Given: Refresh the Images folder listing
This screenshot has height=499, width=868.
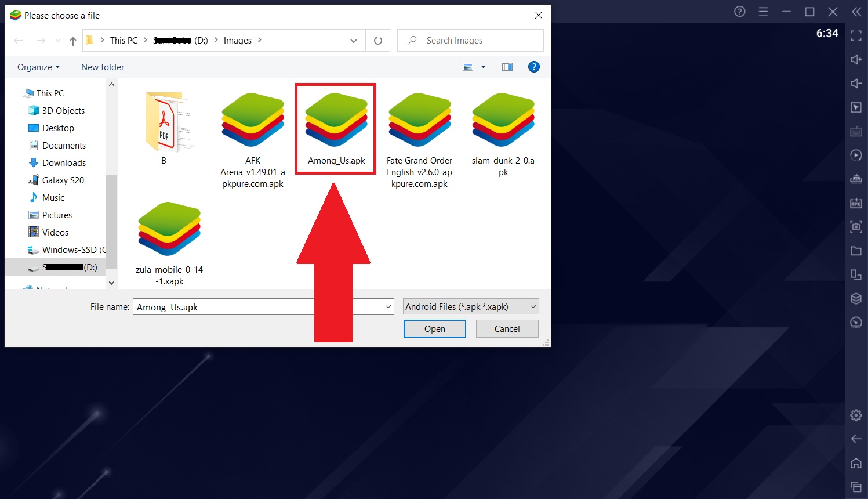Looking at the screenshot, I should coord(378,41).
